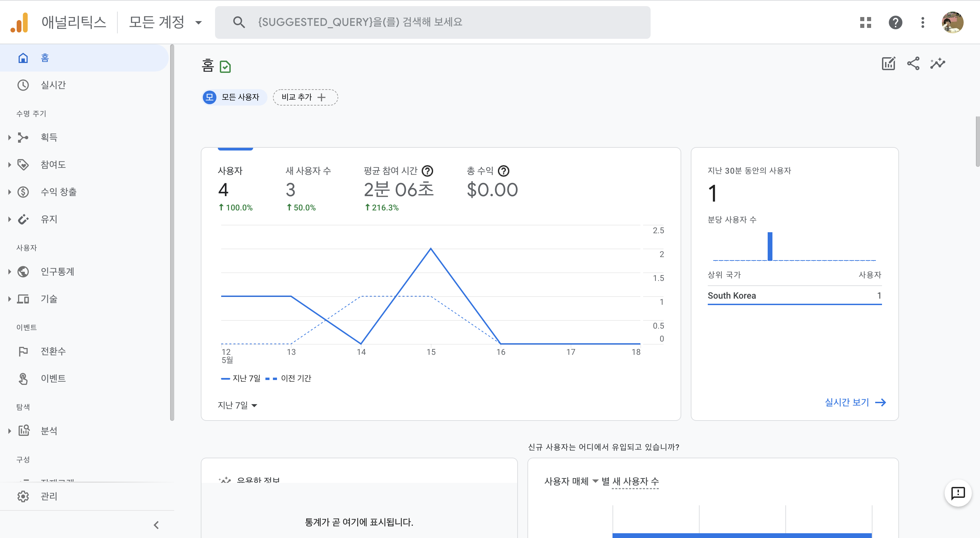Click the feedback speech bubble icon
Image resolution: width=980 pixels, height=538 pixels.
(x=958, y=493)
